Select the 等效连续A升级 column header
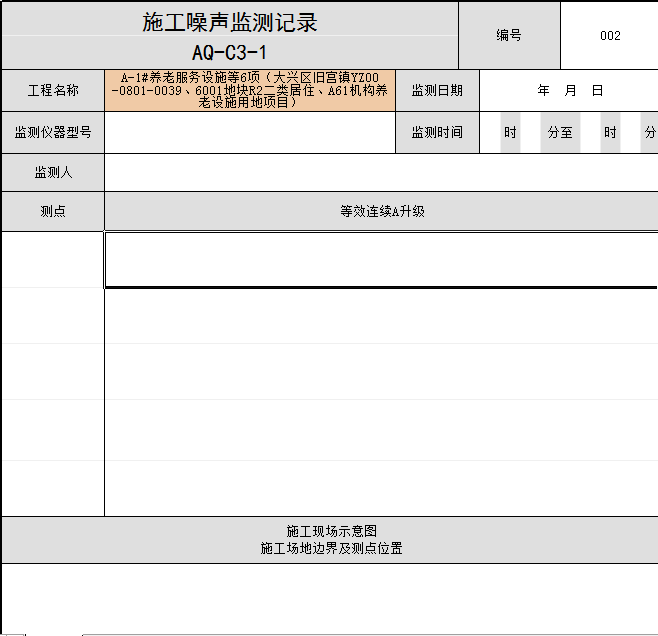This screenshot has height=636, width=658. (382, 211)
